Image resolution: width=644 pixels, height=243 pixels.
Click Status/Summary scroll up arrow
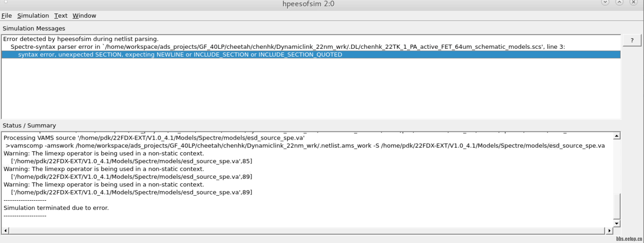(x=617, y=136)
